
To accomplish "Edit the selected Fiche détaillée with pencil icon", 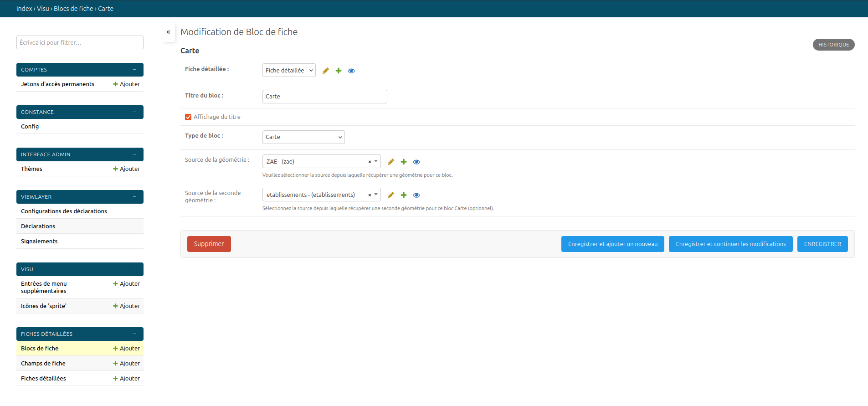I will point(325,71).
